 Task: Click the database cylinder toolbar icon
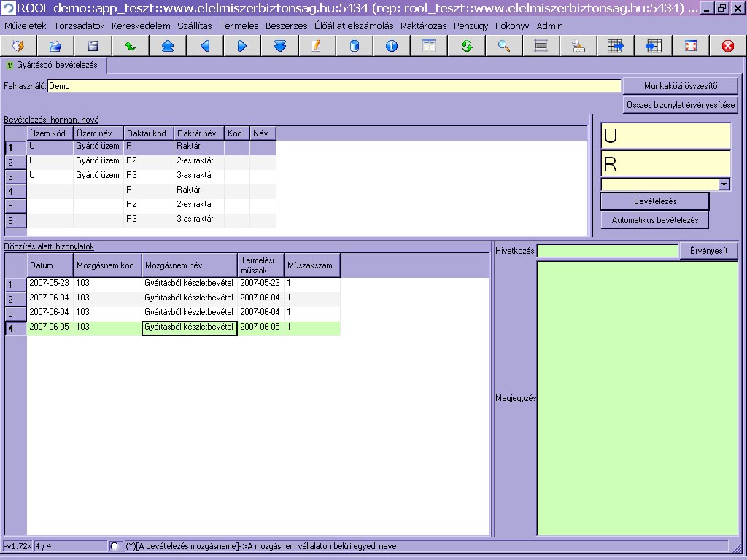[355, 46]
